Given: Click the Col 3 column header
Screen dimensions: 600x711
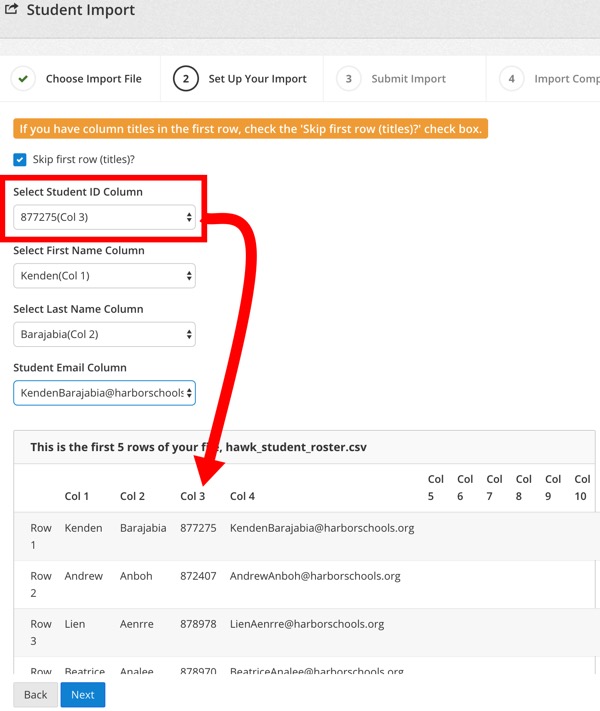Looking at the screenshot, I should click(192, 496).
